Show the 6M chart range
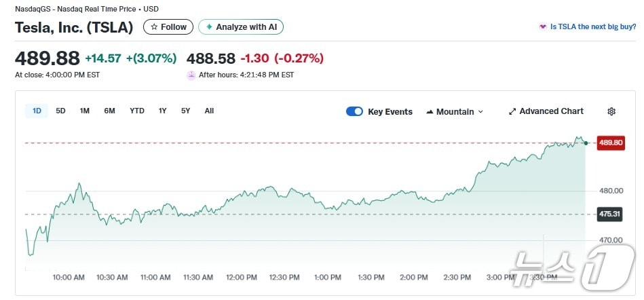The height and width of the screenshot is (300, 644). (x=109, y=111)
